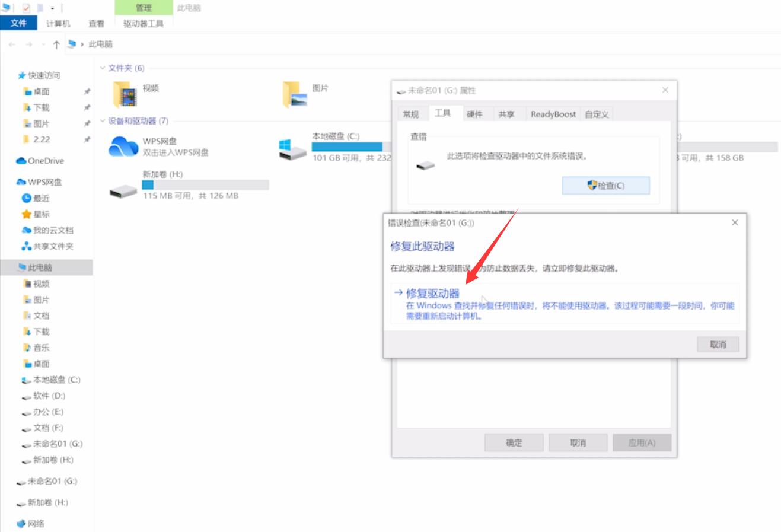
Task: Open the WPS网盘 drive icon
Action: (123, 148)
